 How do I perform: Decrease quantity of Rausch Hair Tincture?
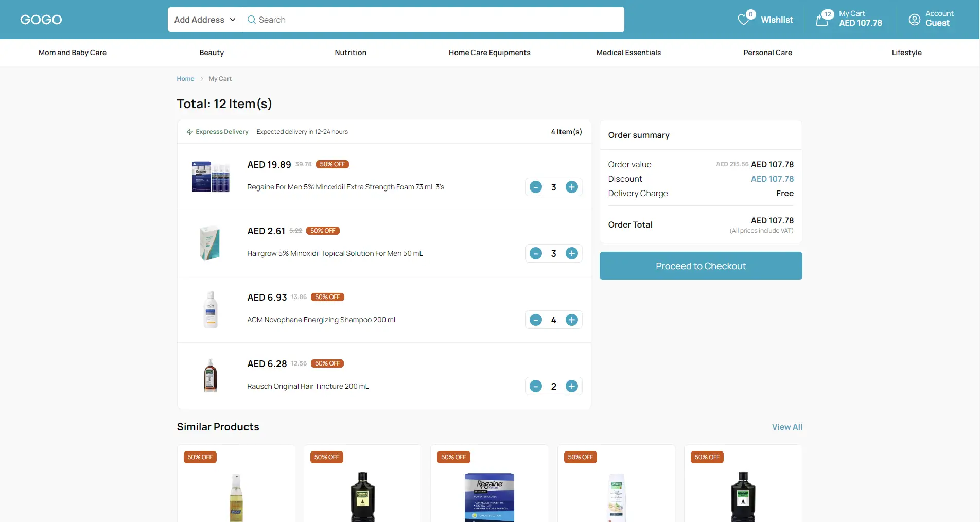coord(535,386)
